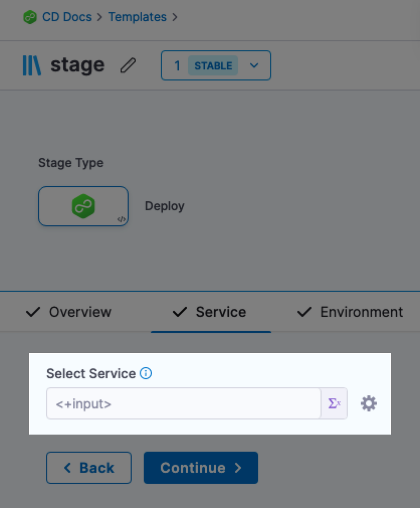Go to Templates in the breadcrumb
Viewport: 420px width, 508px height.
[x=137, y=17]
